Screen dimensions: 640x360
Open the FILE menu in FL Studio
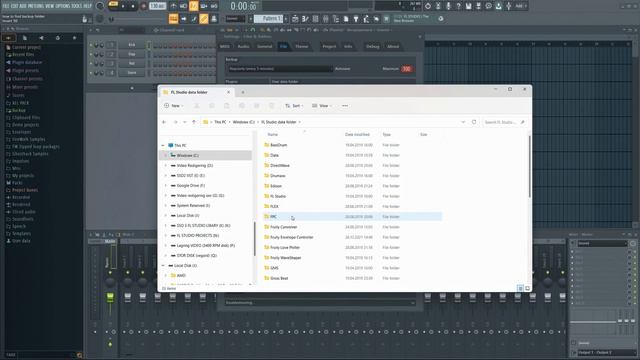point(6,6)
